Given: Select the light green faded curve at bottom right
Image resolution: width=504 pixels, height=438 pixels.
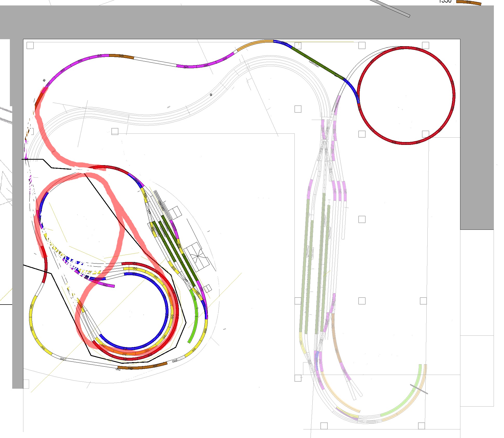Looking at the screenshot, I should pos(405,401).
